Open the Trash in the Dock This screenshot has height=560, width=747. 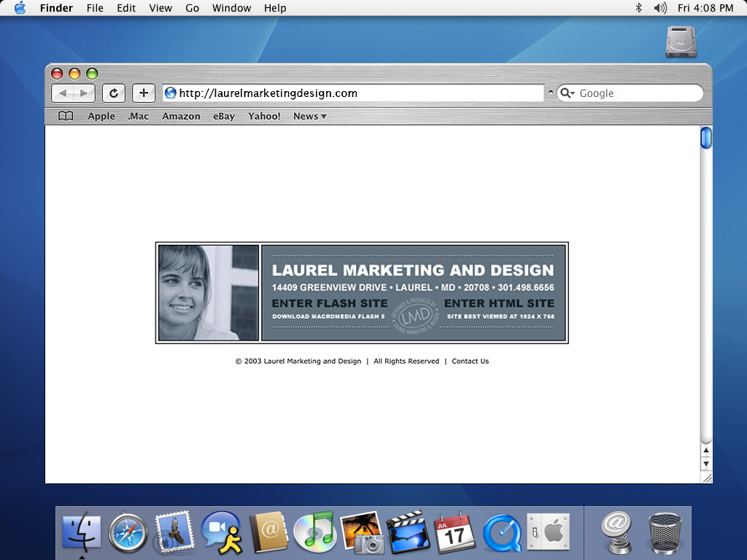tap(665, 533)
